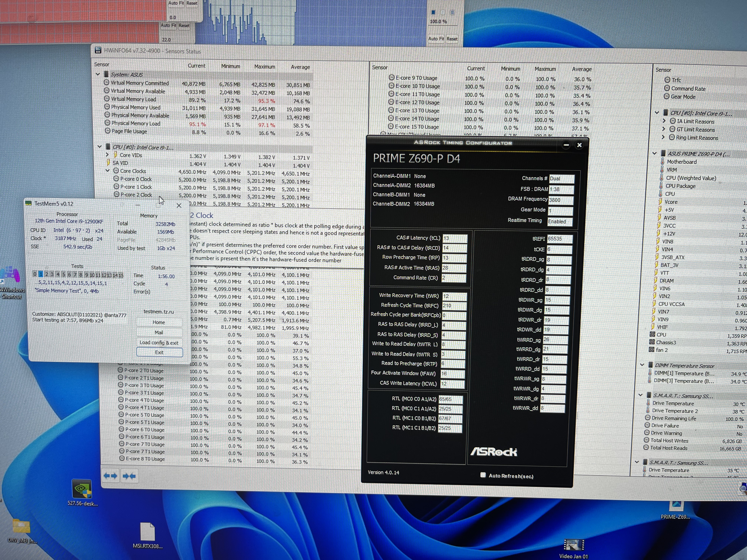This screenshot has height=560, width=747.
Task: Expand the IA Limit Reasons node
Action: [x=664, y=121]
